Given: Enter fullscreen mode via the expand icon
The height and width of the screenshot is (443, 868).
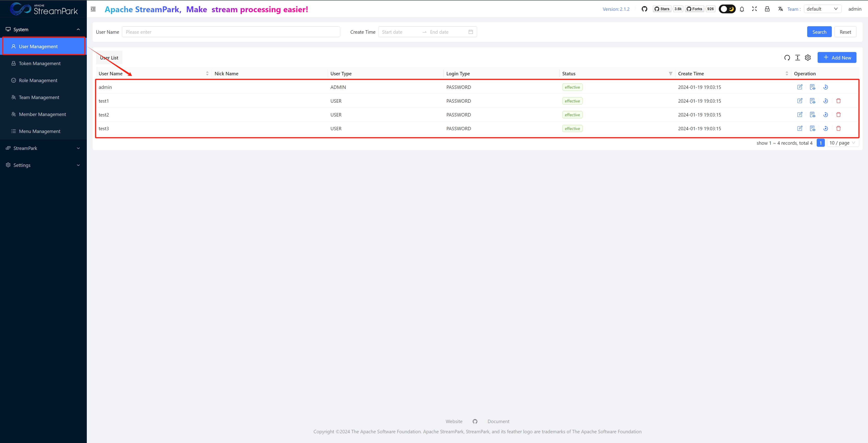Looking at the screenshot, I should pos(755,9).
